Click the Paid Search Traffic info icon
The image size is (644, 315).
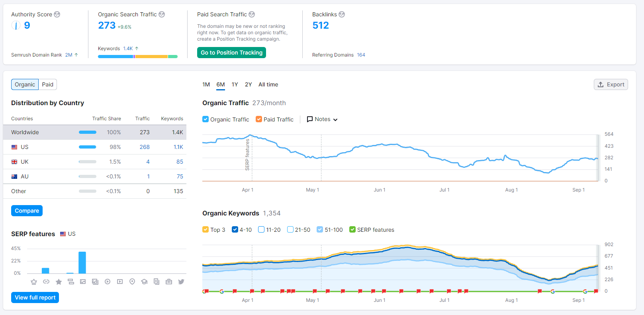(252, 14)
